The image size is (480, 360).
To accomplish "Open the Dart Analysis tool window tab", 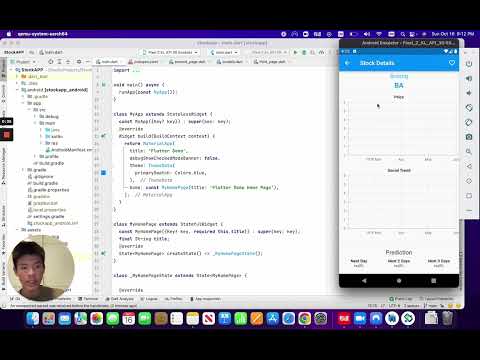I will [x=120, y=299].
